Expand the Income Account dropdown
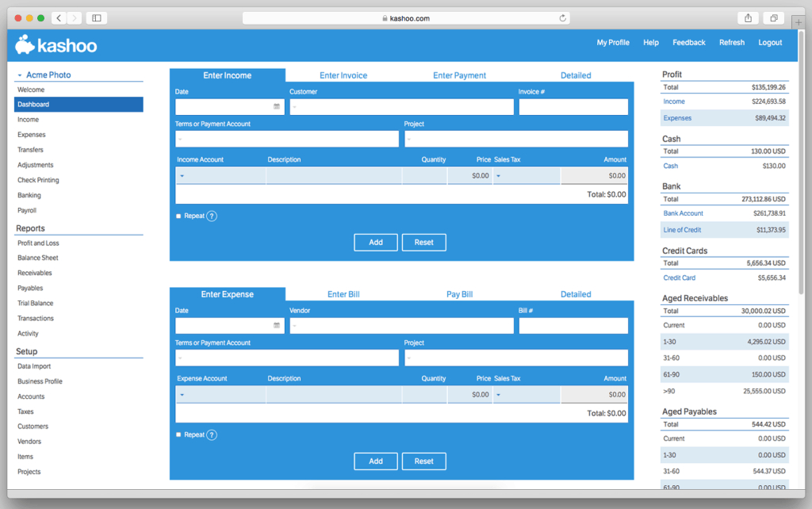 point(181,174)
